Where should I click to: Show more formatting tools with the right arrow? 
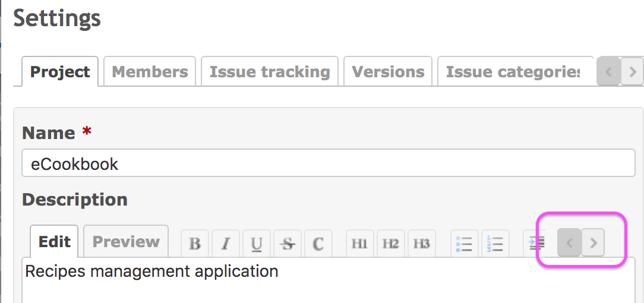click(593, 242)
